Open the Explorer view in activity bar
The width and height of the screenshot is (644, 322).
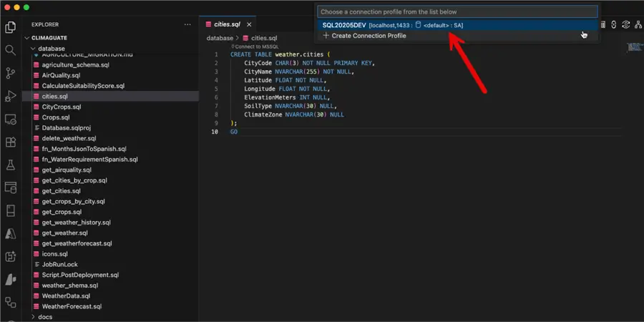(x=10, y=27)
